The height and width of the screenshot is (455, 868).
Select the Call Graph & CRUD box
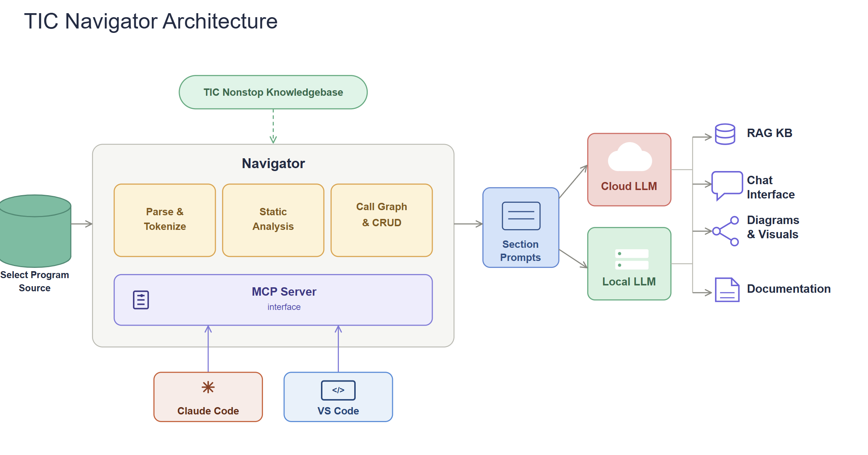[x=382, y=220]
